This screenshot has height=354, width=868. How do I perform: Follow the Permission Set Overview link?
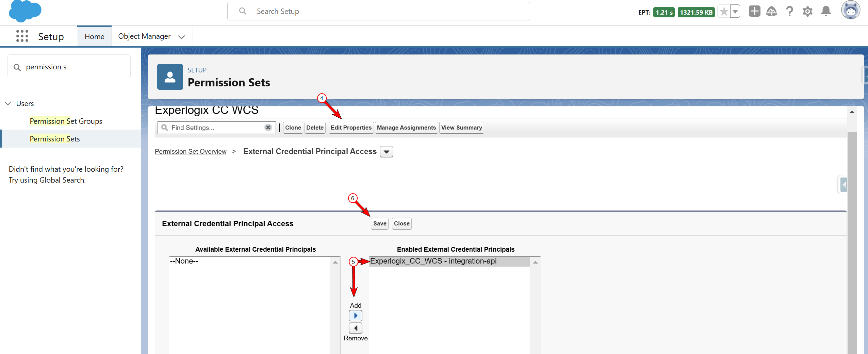click(x=191, y=151)
